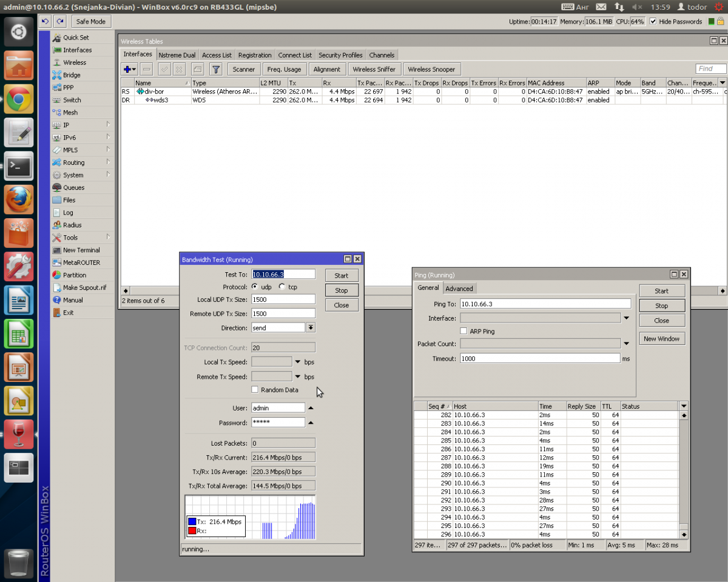
Task: Expand the Local Tx Speed field arrow
Action: (298, 362)
